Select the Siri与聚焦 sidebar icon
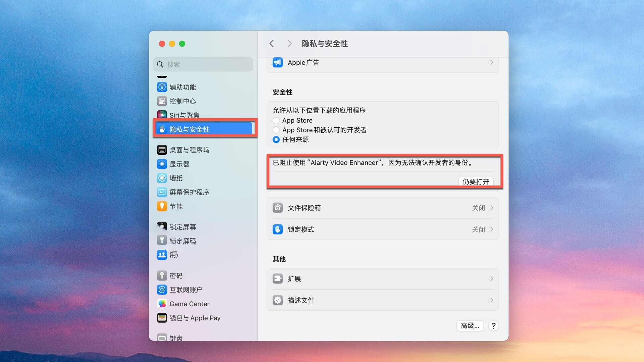The image size is (644, 362). click(x=162, y=114)
